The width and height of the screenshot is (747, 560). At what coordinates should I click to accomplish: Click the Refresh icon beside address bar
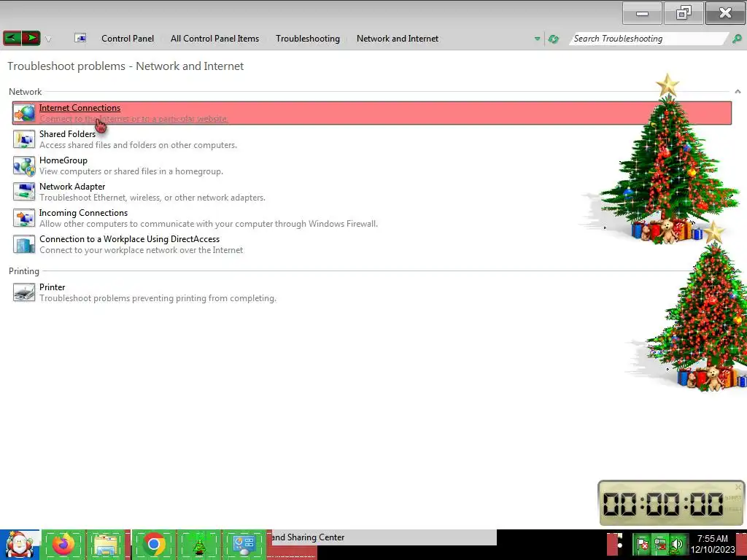[x=554, y=39]
